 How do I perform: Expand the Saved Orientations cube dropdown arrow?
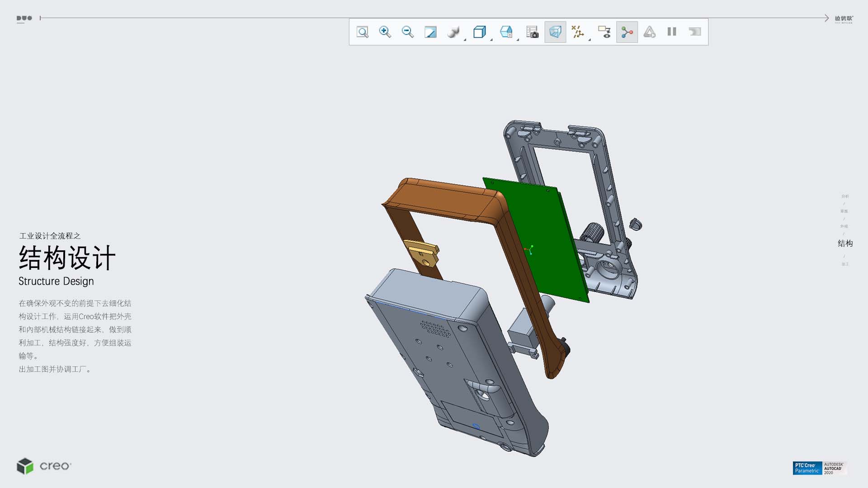(x=491, y=40)
